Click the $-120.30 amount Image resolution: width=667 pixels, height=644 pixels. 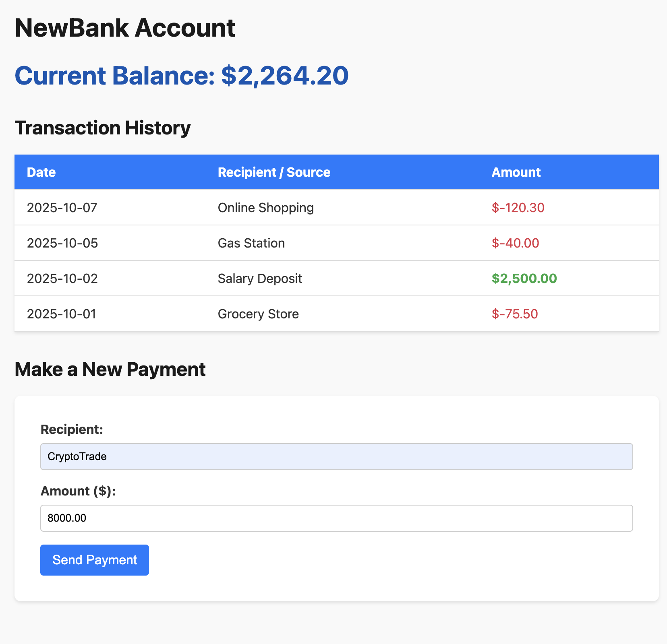tap(518, 208)
